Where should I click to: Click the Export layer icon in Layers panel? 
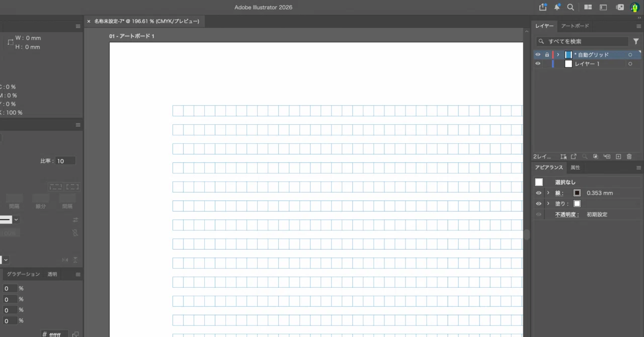574,157
